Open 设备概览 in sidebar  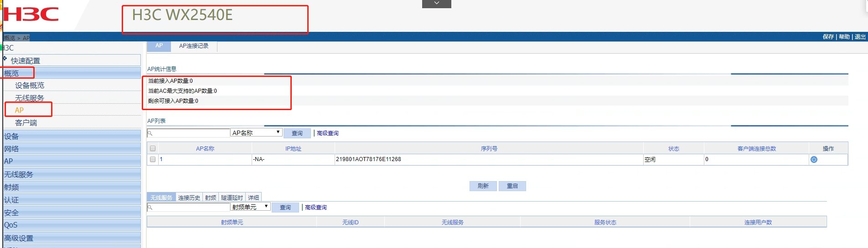(30, 85)
